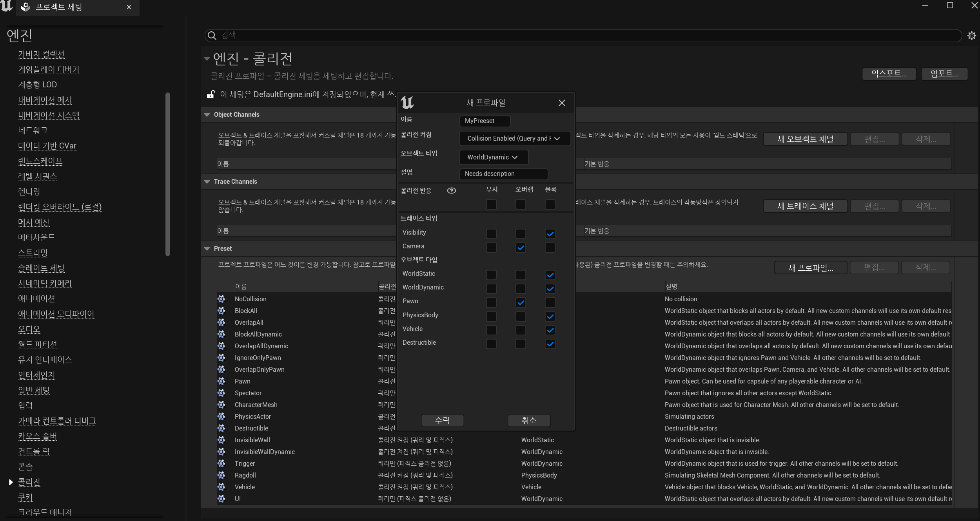This screenshot has width=980, height=521.
Task: Click the preset gear icon beside Ragdoll
Action: [221, 475]
